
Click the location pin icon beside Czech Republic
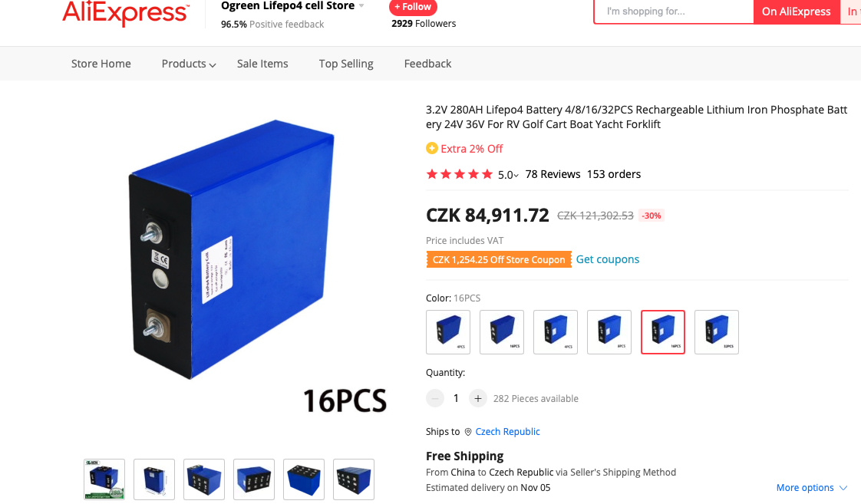pyautogui.click(x=468, y=432)
